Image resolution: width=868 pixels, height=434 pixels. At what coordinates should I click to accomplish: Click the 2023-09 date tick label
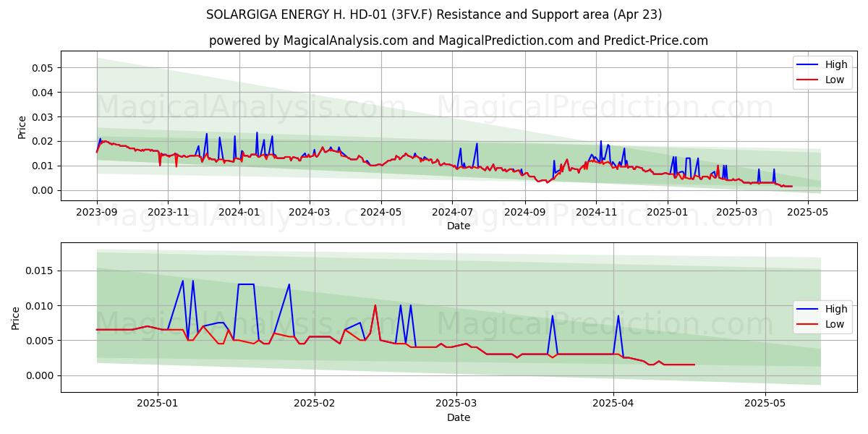(x=97, y=213)
